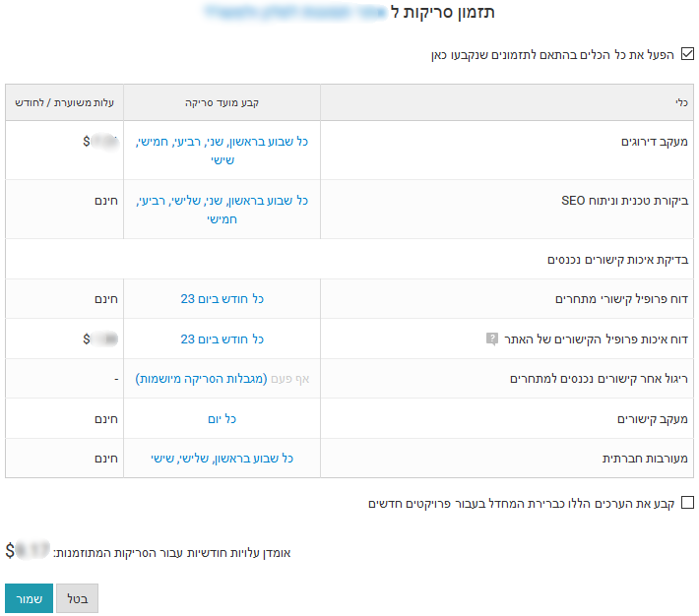Open schedule link for ביקורת טכנית וניתוח SEO
The image size is (699, 616).
[222, 210]
